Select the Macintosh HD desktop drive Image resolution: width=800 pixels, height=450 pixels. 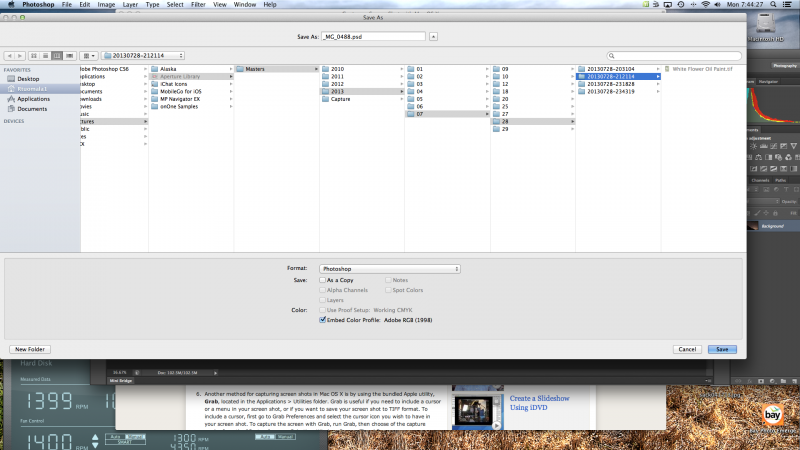[765, 28]
